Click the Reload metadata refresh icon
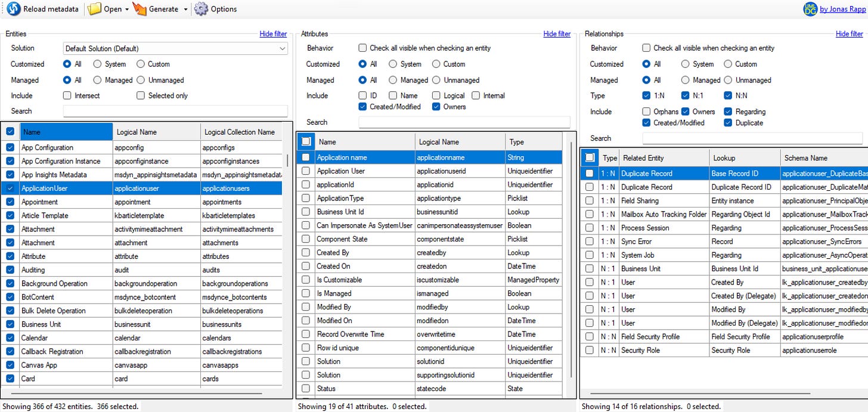 tap(13, 9)
